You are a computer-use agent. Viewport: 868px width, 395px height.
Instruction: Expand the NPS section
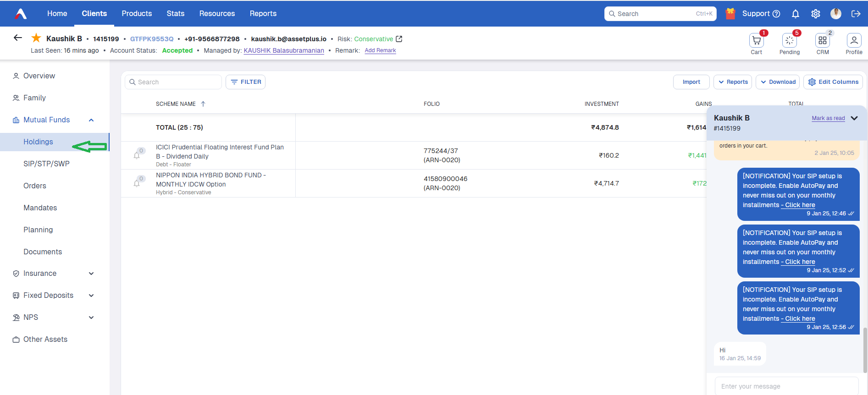tap(91, 318)
